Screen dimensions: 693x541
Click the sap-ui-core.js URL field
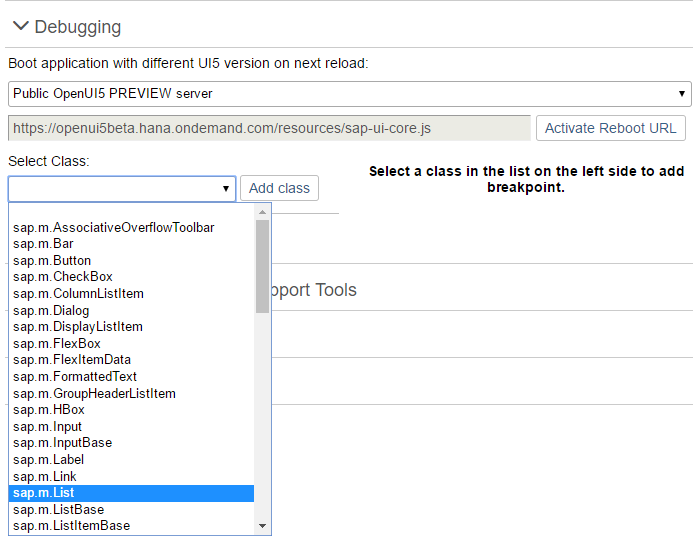coord(269,128)
